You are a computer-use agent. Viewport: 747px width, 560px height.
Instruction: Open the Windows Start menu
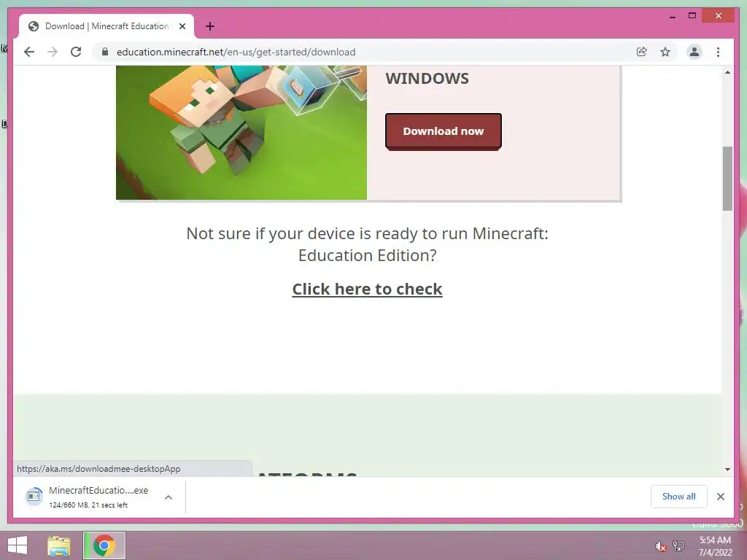18,545
